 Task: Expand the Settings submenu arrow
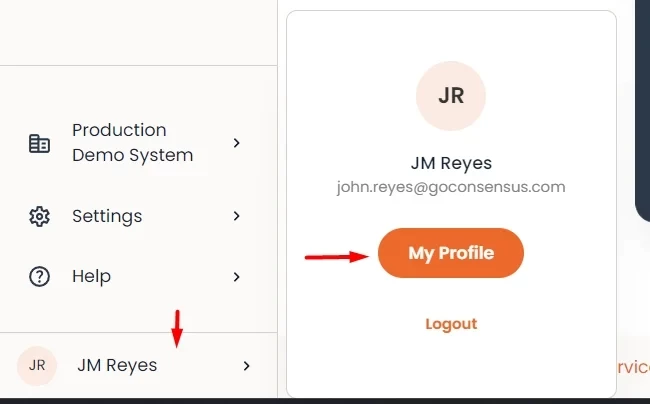[x=237, y=216]
